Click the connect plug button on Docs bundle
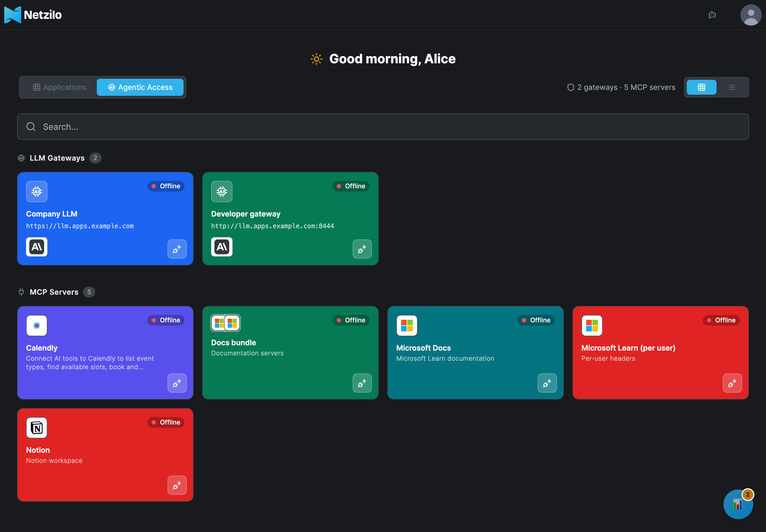 [x=362, y=383]
